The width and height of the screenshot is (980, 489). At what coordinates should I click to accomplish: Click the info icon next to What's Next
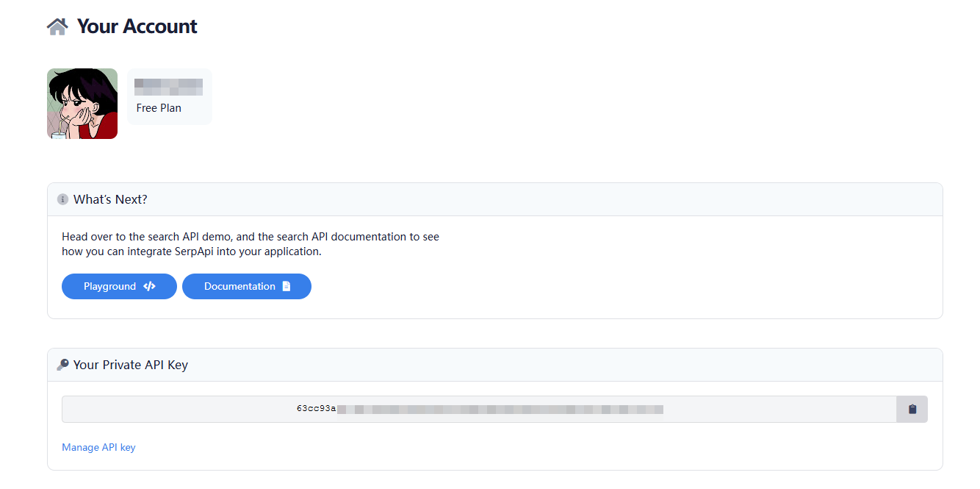tap(62, 199)
